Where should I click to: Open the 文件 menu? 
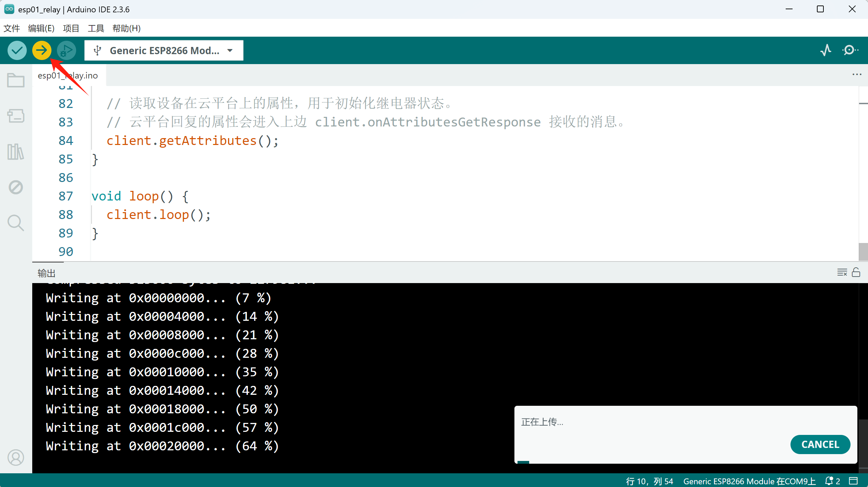12,28
